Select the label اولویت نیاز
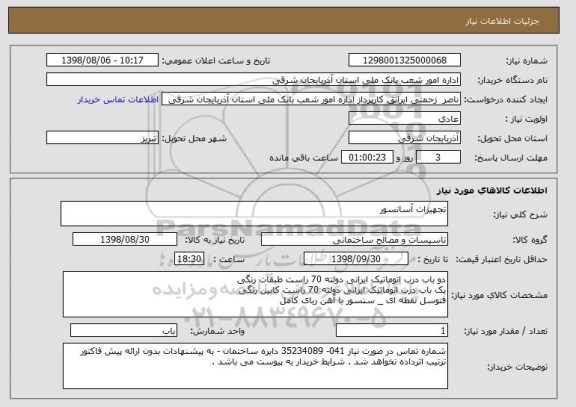This screenshot has width=576, height=407. tap(526, 119)
